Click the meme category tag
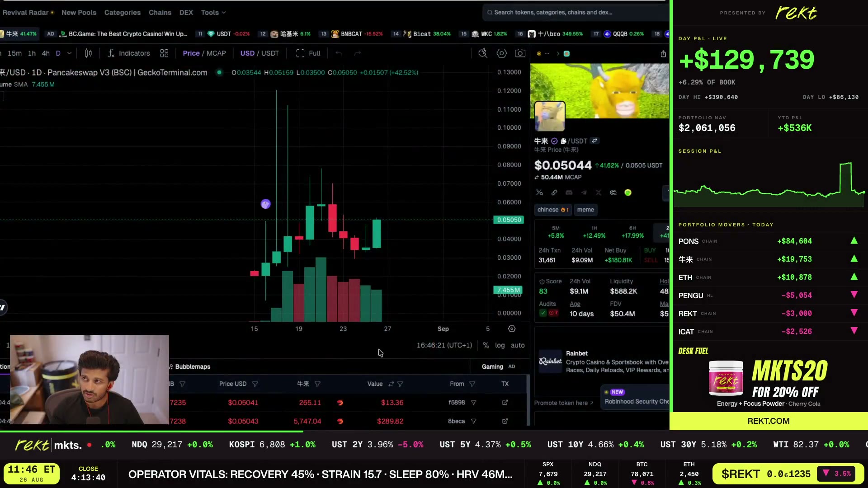 click(585, 210)
